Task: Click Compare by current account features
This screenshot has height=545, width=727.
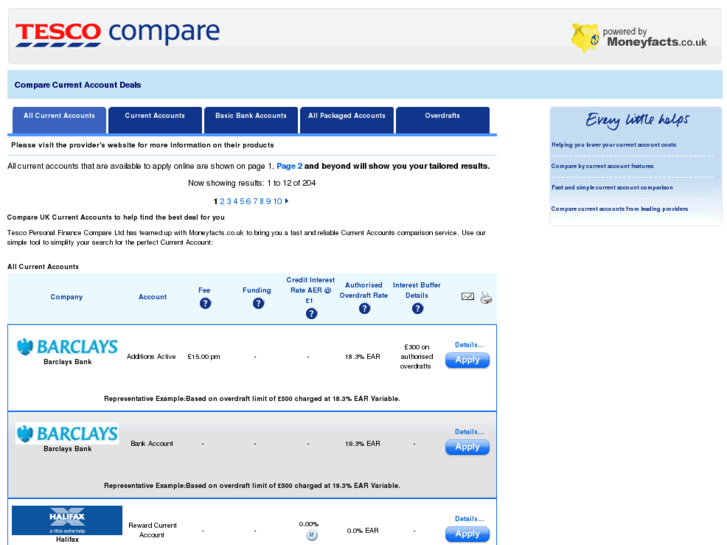Action: (x=602, y=166)
